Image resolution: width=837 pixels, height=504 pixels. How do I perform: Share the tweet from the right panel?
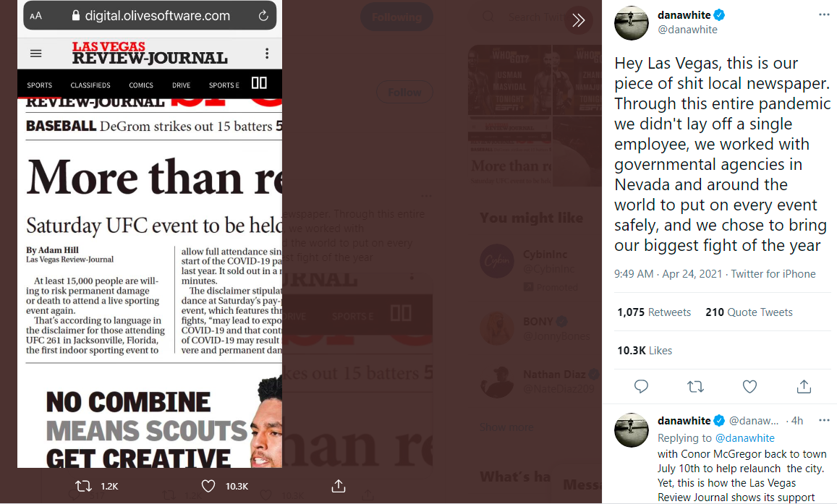coord(804,386)
